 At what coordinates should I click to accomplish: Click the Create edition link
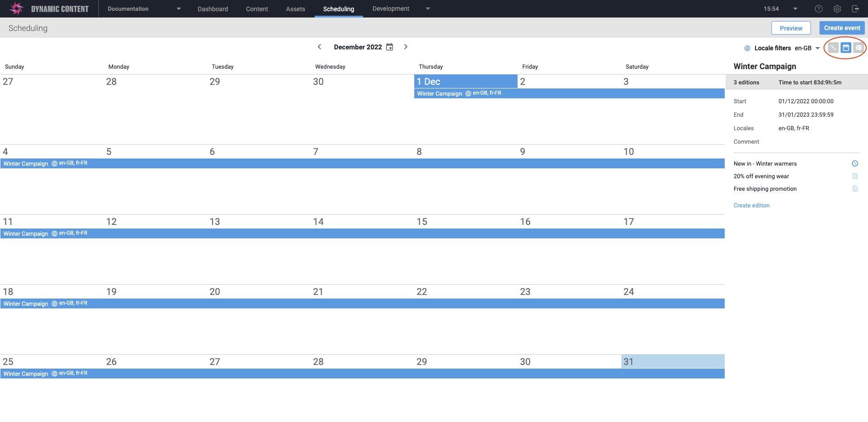[751, 205]
